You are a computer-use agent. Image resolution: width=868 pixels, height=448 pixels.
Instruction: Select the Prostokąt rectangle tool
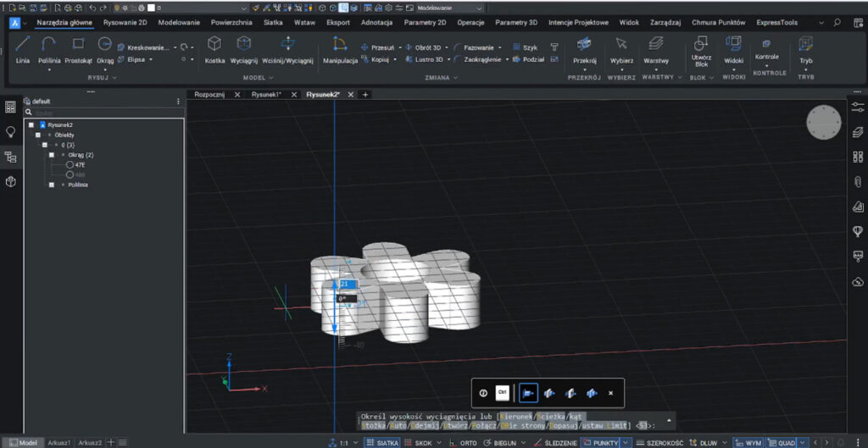click(78, 50)
